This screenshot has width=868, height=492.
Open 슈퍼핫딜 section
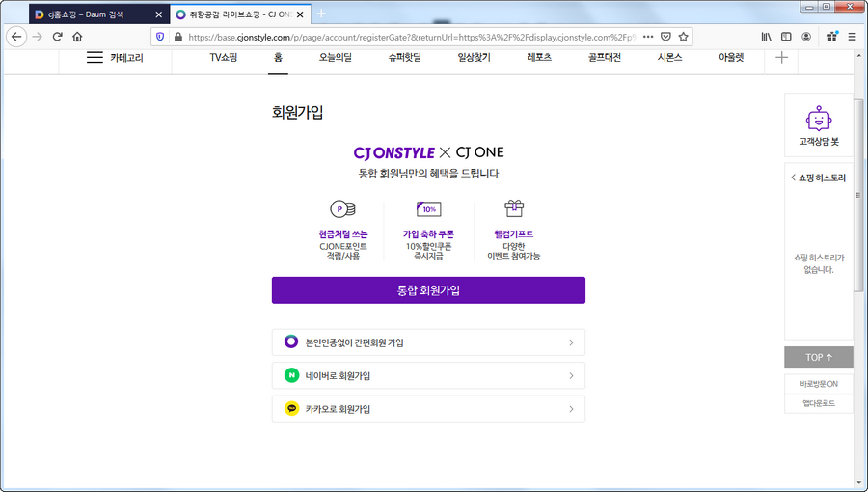405,57
